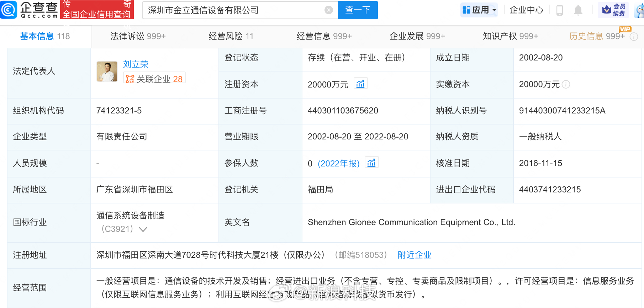Switch to the 基本信息 tab
The height and width of the screenshot is (308, 644).
[45, 36]
